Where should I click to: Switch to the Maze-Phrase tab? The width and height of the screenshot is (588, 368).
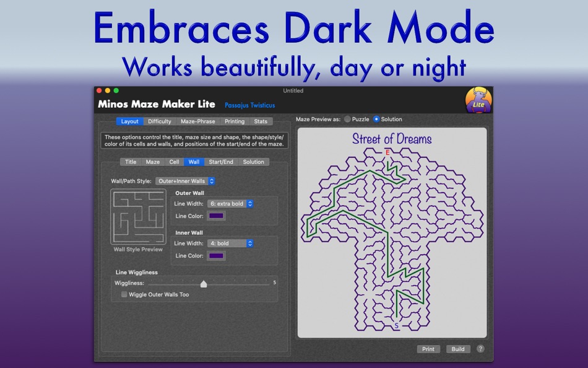click(197, 121)
